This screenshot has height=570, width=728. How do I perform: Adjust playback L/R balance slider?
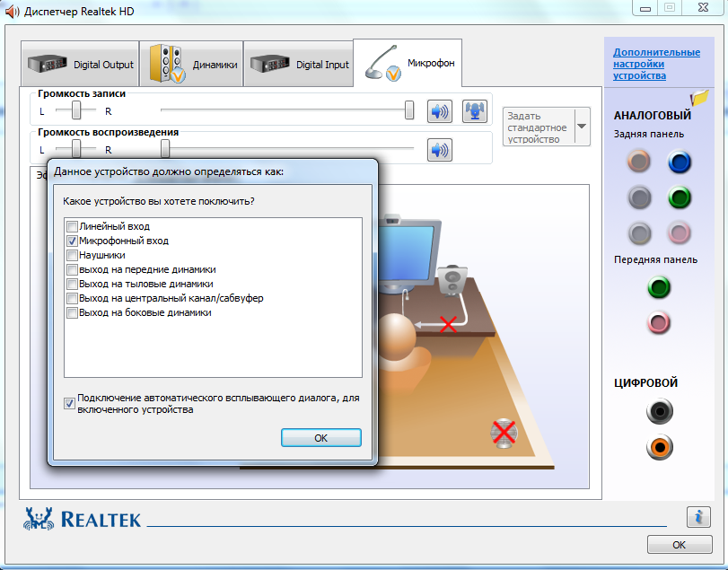tap(76, 149)
